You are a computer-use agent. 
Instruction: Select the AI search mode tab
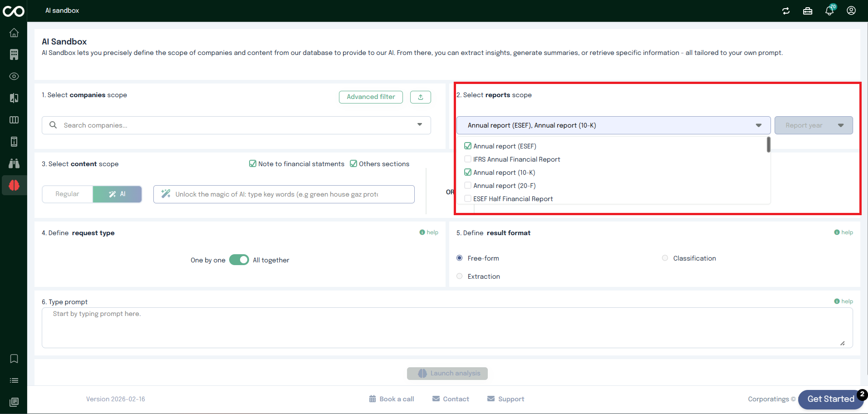point(118,194)
